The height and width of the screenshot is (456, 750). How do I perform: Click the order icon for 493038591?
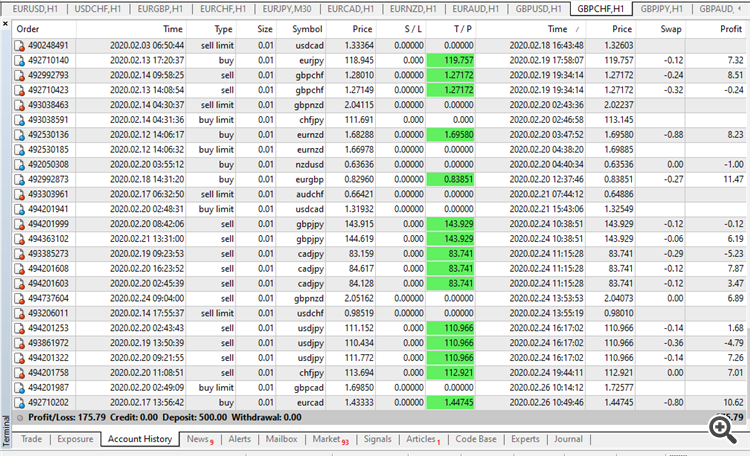[x=19, y=120]
